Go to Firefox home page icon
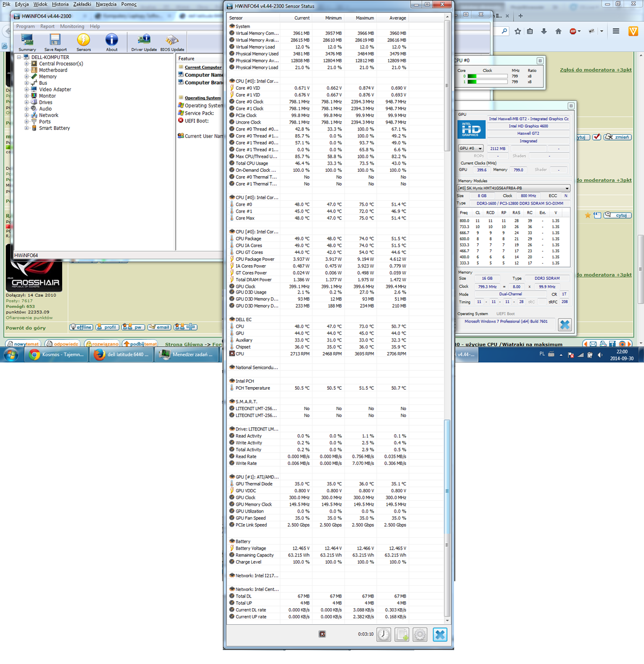This screenshot has height=664, width=644. [558, 31]
